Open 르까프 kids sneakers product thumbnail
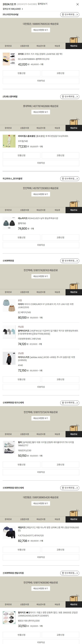This screenshot has width=82, height=644. coord(9,59)
